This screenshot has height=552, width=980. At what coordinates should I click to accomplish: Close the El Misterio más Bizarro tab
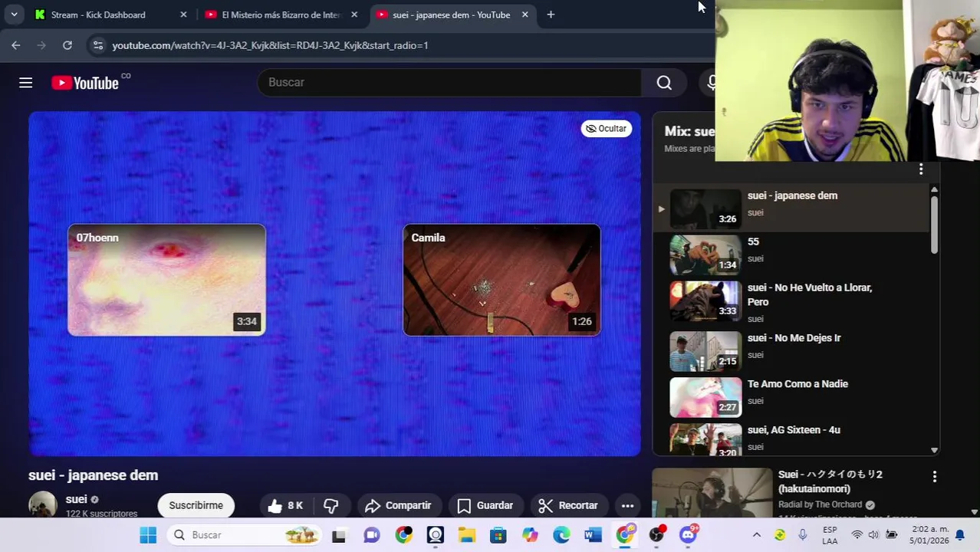click(354, 15)
